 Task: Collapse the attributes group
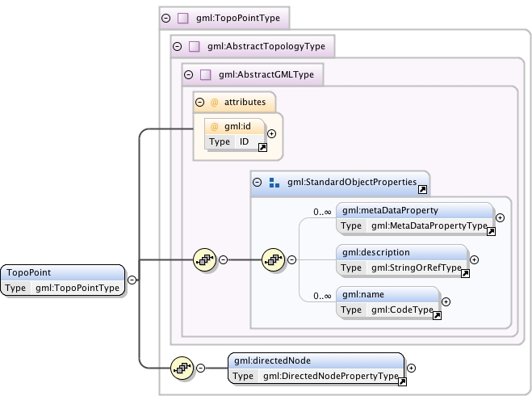tap(200, 102)
